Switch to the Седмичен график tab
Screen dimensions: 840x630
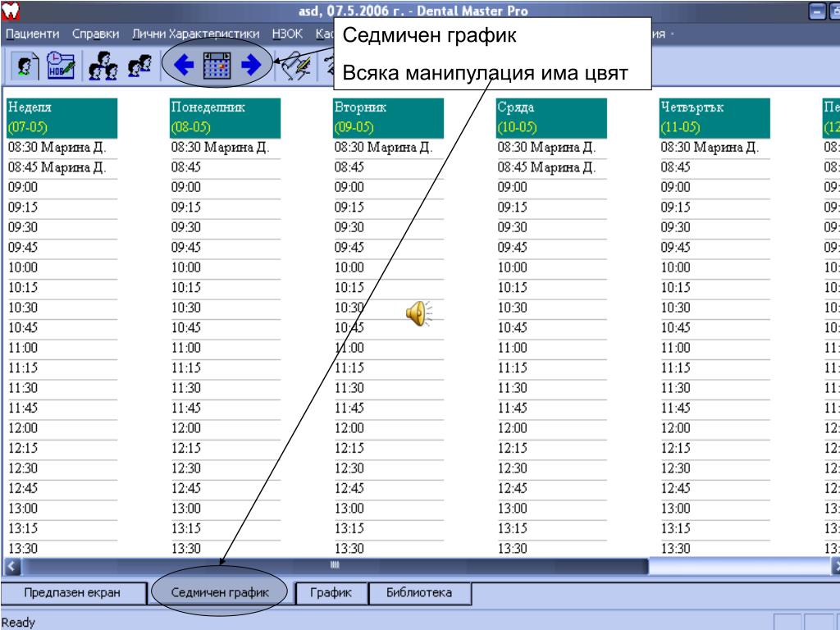(x=220, y=592)
